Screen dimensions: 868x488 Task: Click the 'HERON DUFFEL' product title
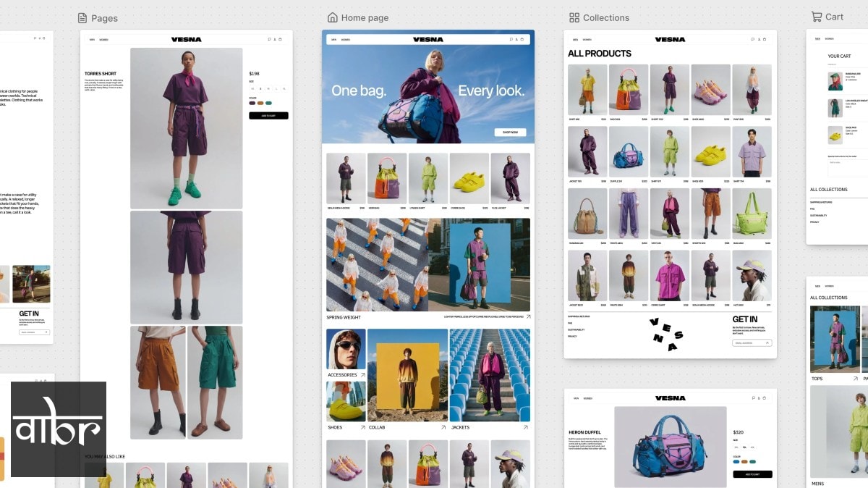[x=584, y=432]
